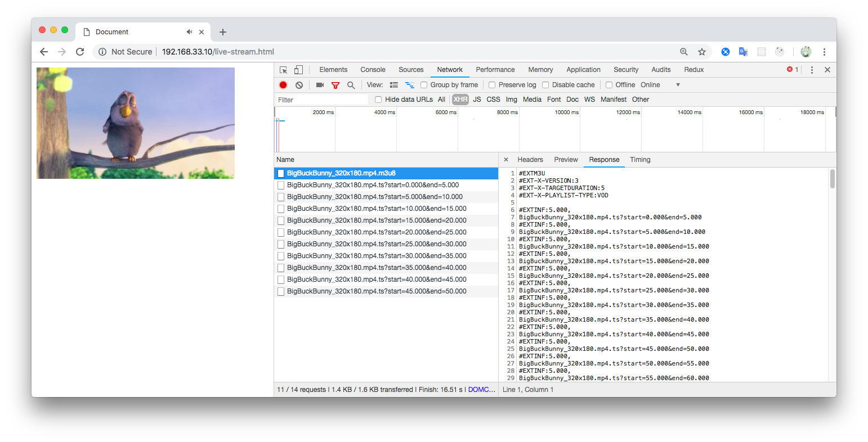Open the network throttling dropdown near Online
Image resolution: width=868 pixels, height=442 pixels.
678,84
